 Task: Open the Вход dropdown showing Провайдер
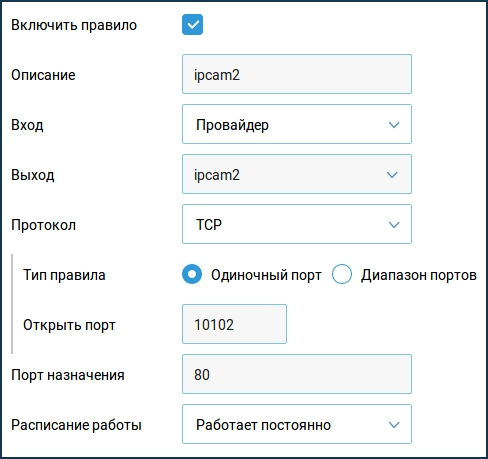coord(297,124)
